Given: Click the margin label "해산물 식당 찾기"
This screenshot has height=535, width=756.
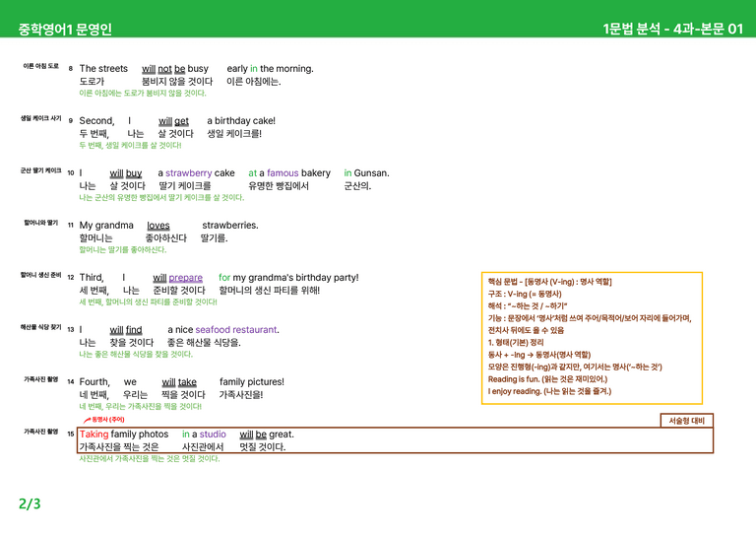Looking at the screenshot, I should 41,327.
